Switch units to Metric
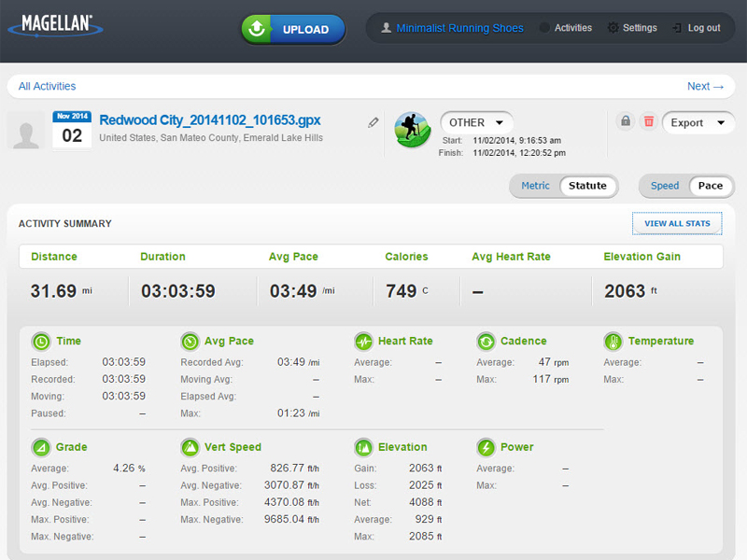 535,186
